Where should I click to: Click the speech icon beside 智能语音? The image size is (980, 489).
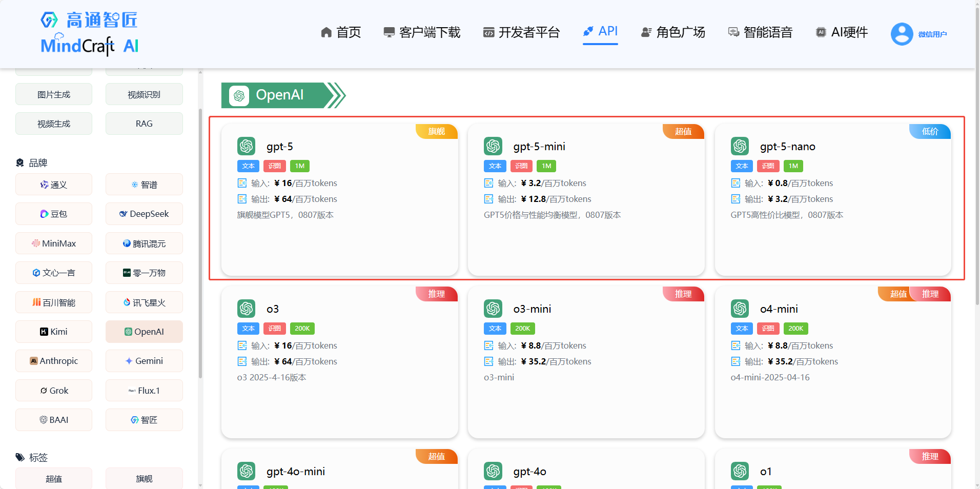click(x=733, y=32)
